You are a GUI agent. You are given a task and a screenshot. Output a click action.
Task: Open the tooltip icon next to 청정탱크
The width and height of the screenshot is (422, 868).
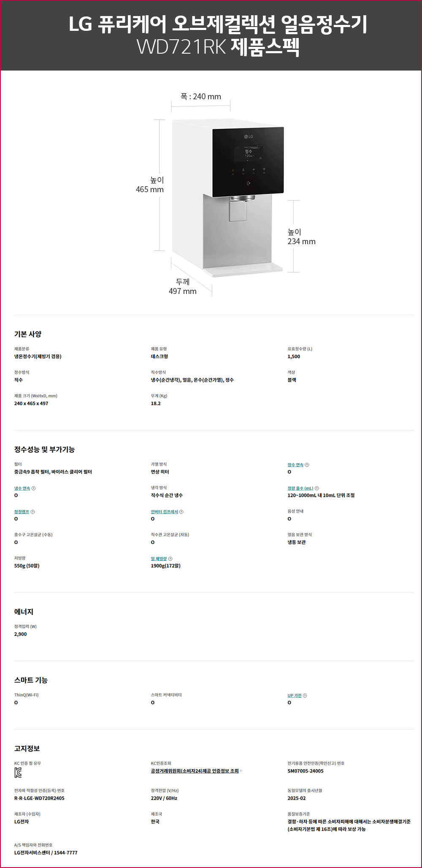pos(33,512)
